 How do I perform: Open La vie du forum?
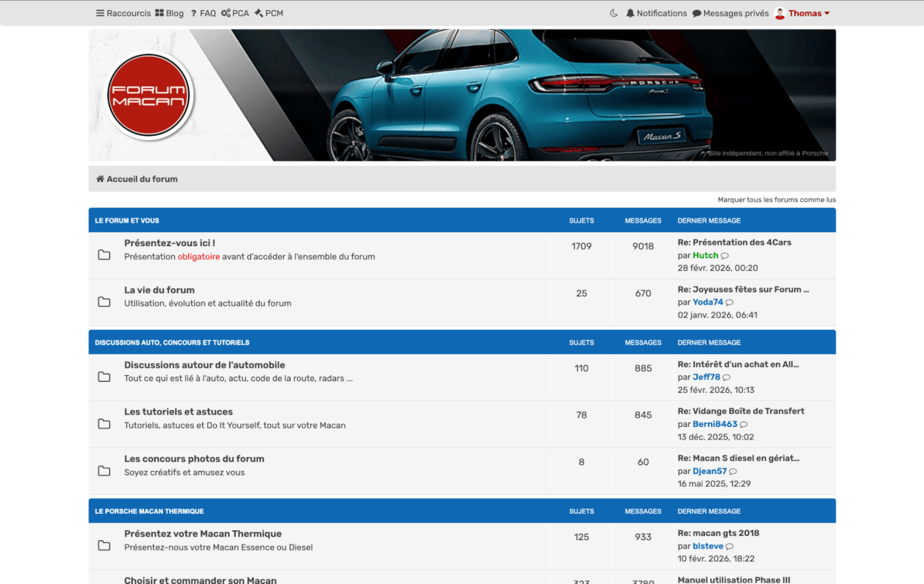(159, 290)
